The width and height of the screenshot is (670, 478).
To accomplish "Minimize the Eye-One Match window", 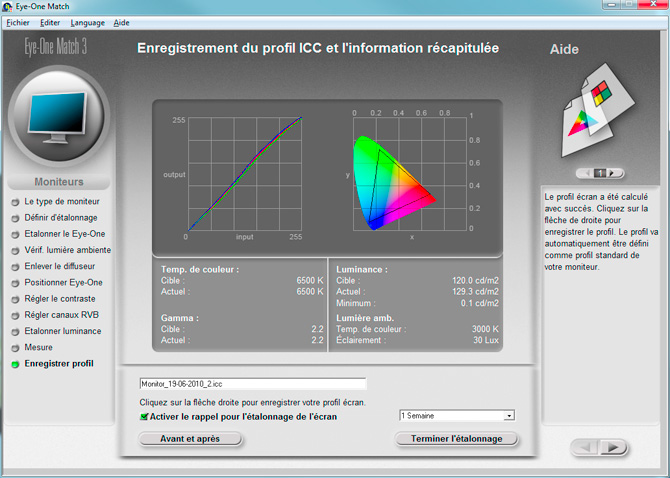I will pyautogui.click(x=611, y=4).
